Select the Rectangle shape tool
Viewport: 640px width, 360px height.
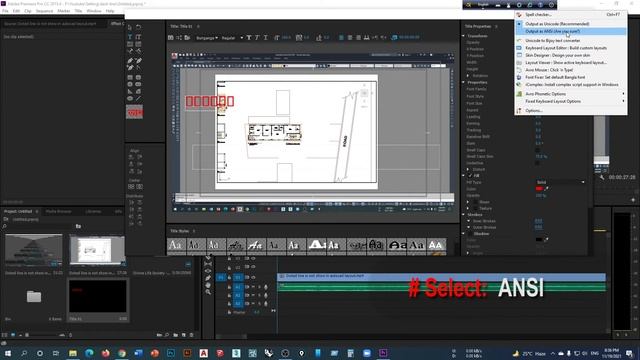tap(130, 77)
